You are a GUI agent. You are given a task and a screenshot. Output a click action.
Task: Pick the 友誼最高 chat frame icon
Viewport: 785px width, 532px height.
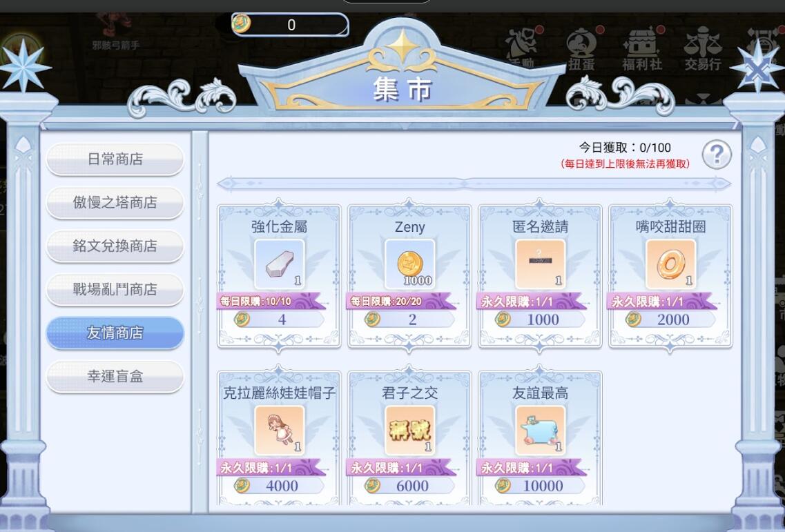pos(540,430)
